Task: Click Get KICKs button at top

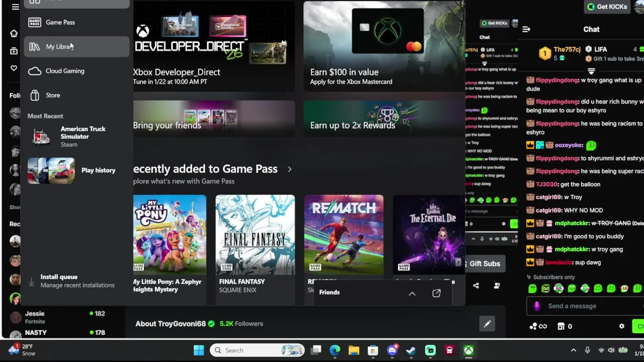Action: pyautogui.click(x=607, y=7)
